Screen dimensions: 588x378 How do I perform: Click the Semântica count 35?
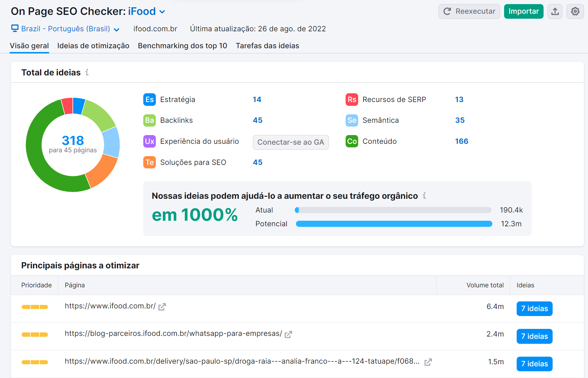460,120
